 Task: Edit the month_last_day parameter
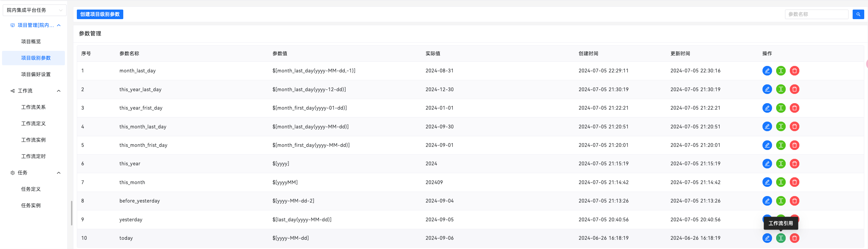(767, 71)
